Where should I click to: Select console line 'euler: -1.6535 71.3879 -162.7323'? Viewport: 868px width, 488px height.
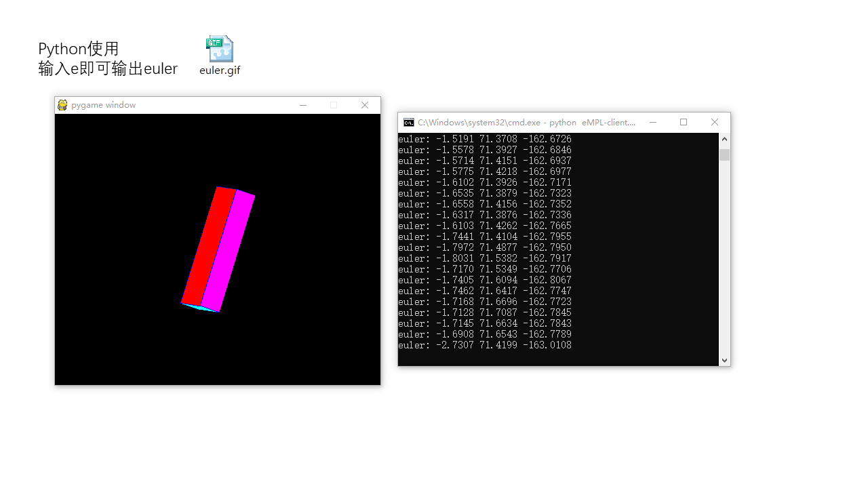485,193
